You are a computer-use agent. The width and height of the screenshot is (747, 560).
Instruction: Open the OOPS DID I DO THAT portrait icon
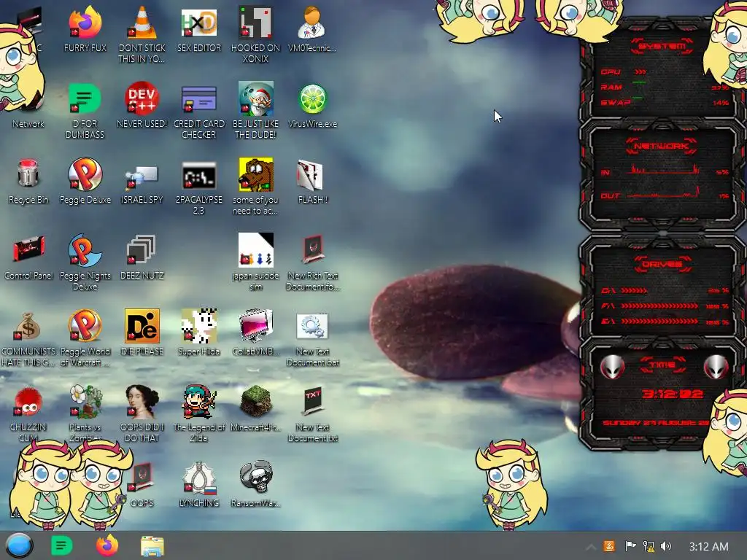pos(142,402)
